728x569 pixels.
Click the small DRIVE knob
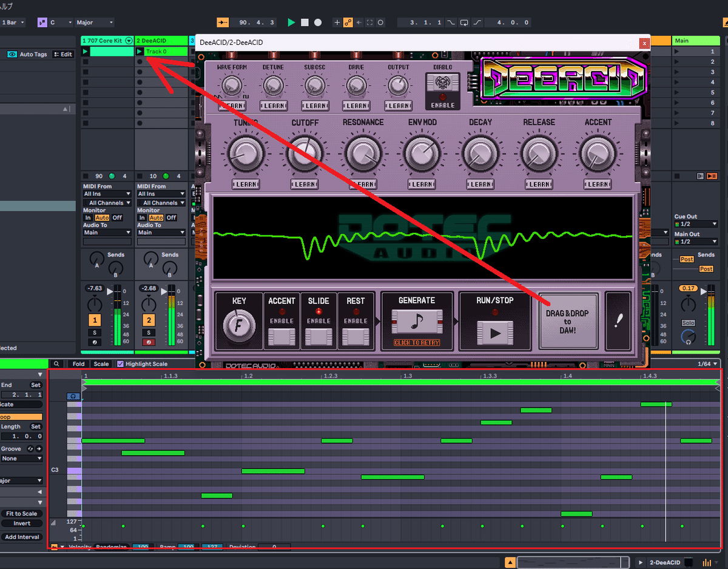click(356, 85)
